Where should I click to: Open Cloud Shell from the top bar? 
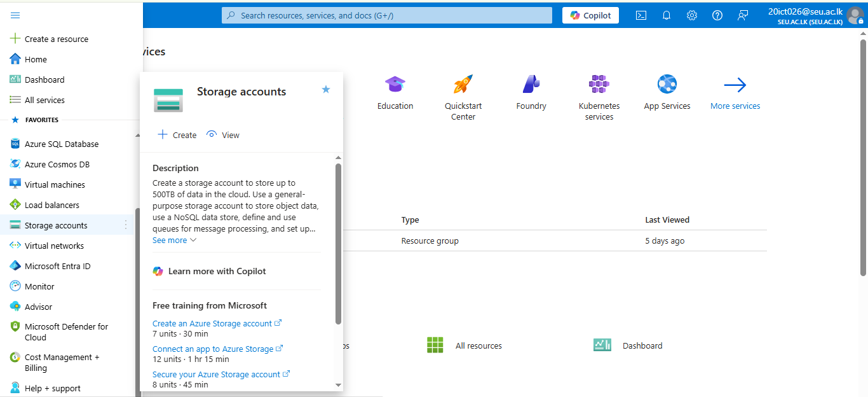point(641,15)
